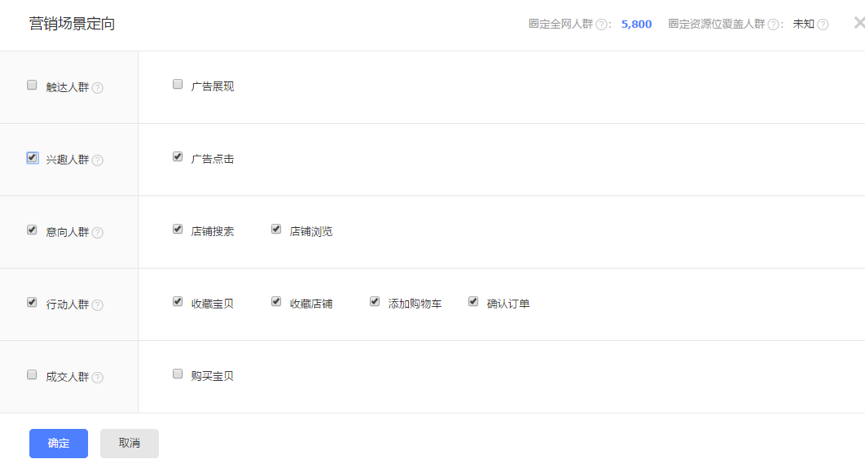Viewport: 865px width, 464px height.
Task: Click help icon after 圈定资源位覆盖人群
Action: [773, 24]
